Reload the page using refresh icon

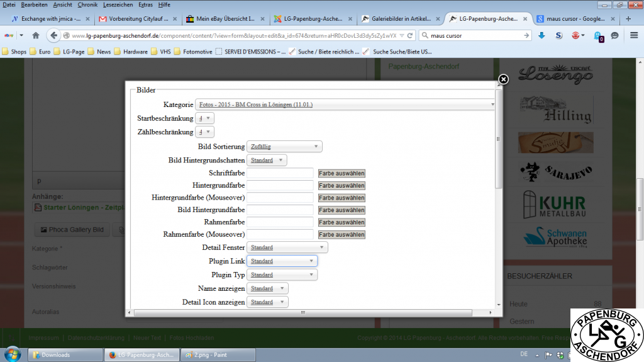coord(410,35)
